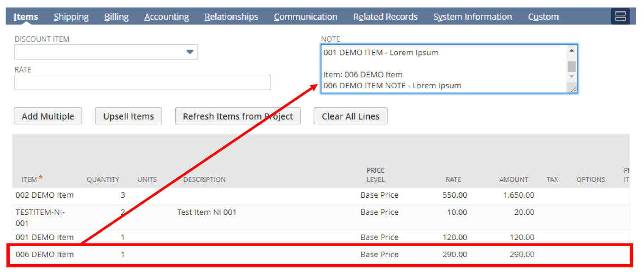Image resolution: width=644 pixels, height=278 pixels.
Task: Select the Relationships tab
Action: 231,17
